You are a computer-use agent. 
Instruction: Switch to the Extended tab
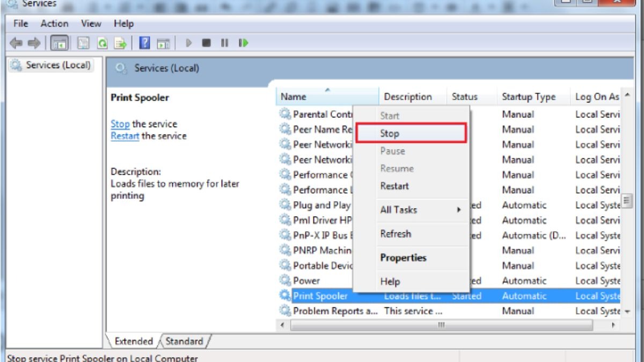134,341
